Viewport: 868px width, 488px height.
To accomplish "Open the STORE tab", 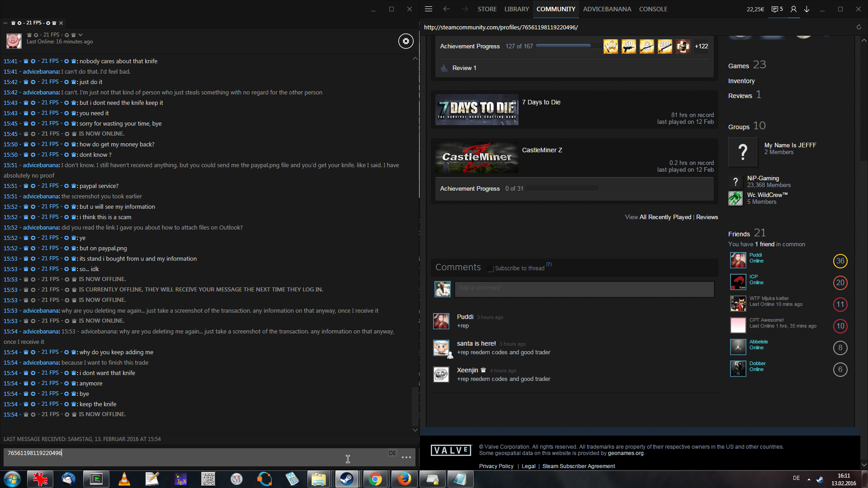I will coord(487,9).
